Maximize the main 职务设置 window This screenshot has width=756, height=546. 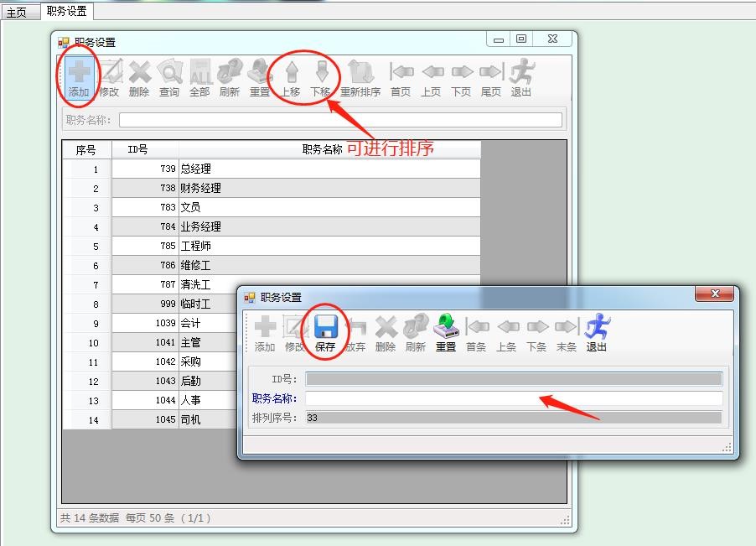tap(521, 39)
